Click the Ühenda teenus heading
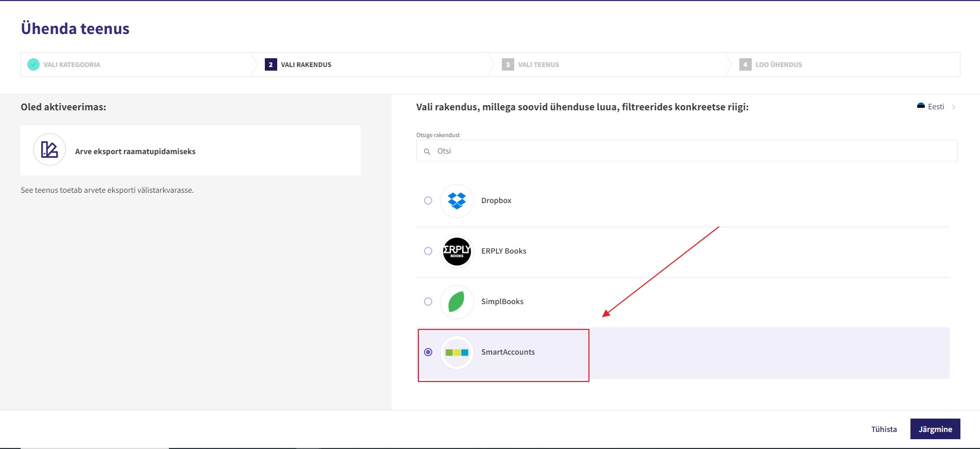The image size is (980, 449). tap(75, 28)
